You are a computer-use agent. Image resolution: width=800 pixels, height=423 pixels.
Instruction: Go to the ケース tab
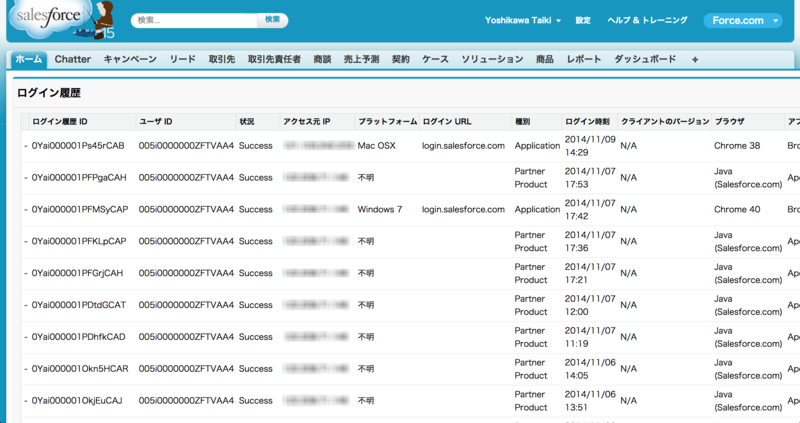tap(435, 59)
